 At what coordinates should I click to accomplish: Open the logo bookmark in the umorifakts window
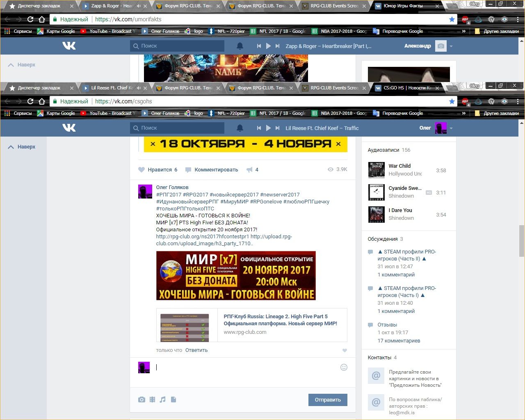click(194, 31)
